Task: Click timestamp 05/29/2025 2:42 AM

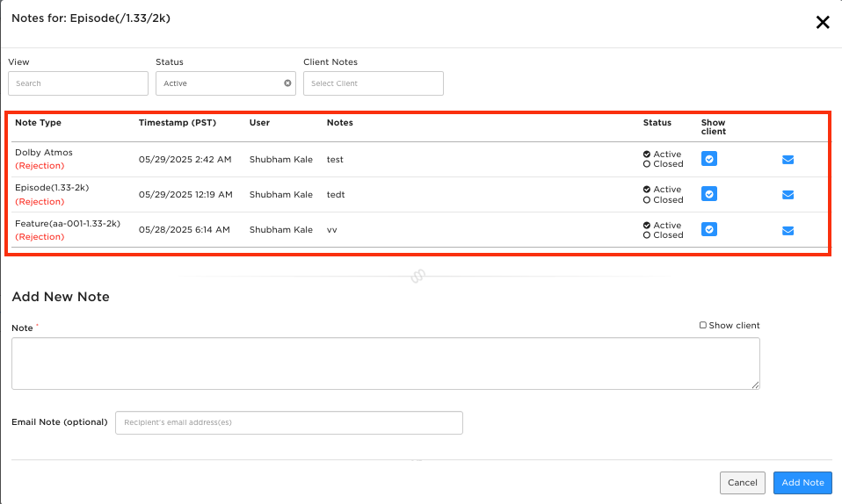Action: [185, 160]
